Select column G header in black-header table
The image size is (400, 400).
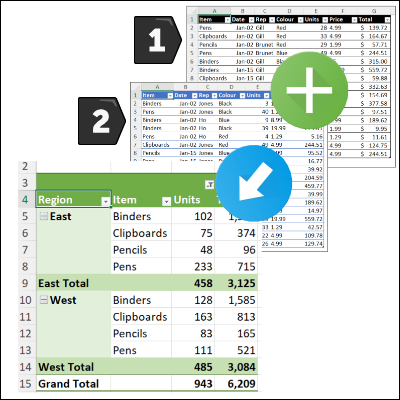click(375, 11)
